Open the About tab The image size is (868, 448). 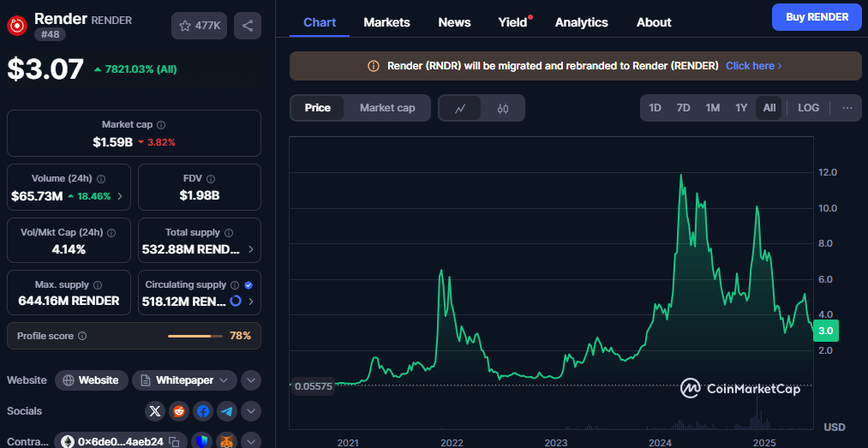pyautogui.click(x=654, y=22)
